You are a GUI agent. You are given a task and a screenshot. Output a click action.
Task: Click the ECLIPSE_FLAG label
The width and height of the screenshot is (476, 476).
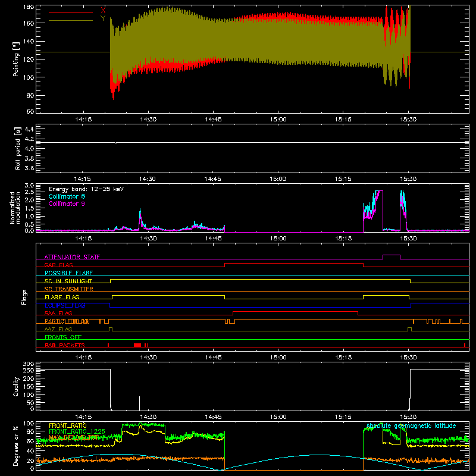coord(65,305)
